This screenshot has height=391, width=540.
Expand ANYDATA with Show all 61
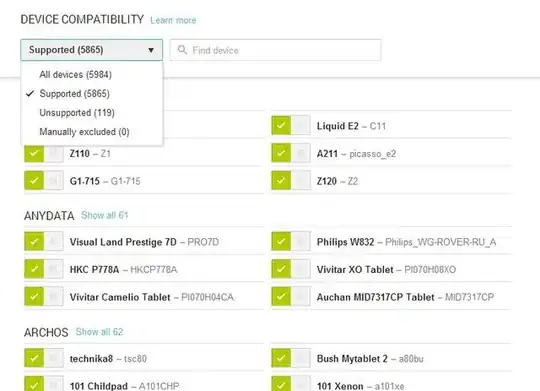(105, 215)
